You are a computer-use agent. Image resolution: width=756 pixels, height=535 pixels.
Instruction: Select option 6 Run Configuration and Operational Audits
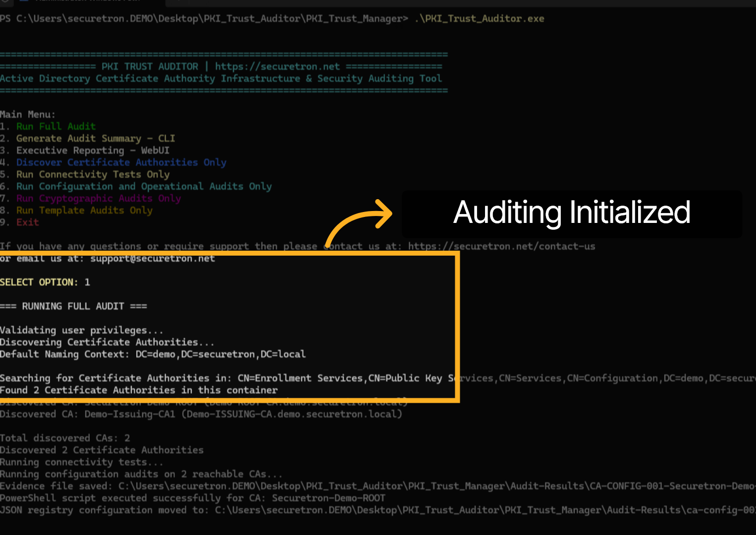coord(136,186)
